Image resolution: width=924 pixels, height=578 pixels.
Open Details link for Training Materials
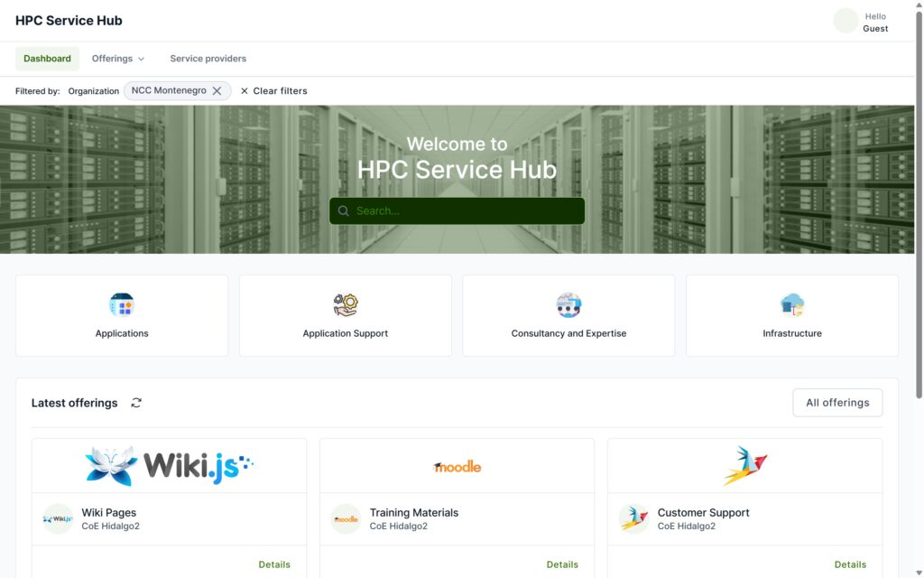tap(562, 564)
